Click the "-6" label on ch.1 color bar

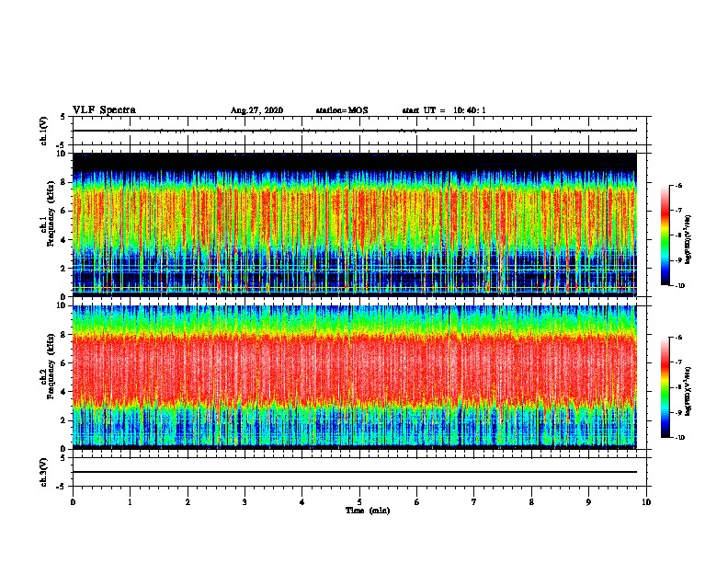click(x=678, y=186)
